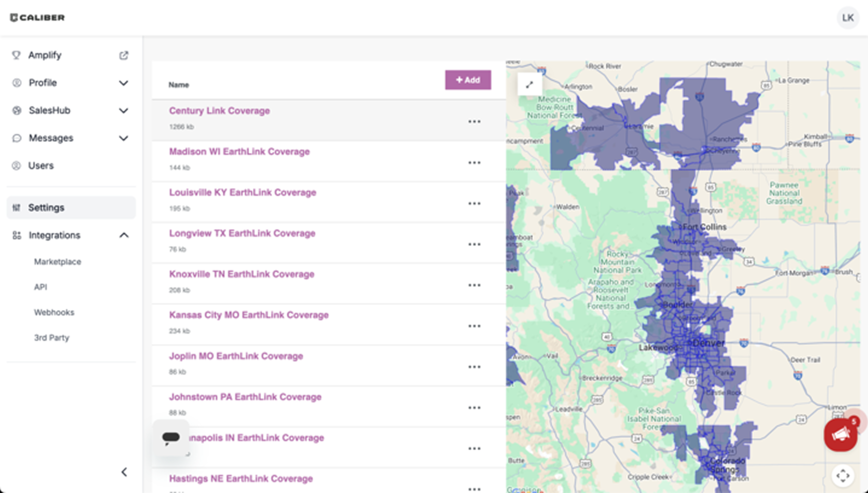The width and height of the screenshot is (868, 493).
Task: Expand the Messages submenu chevron
Action: click(x=124, y=138)
